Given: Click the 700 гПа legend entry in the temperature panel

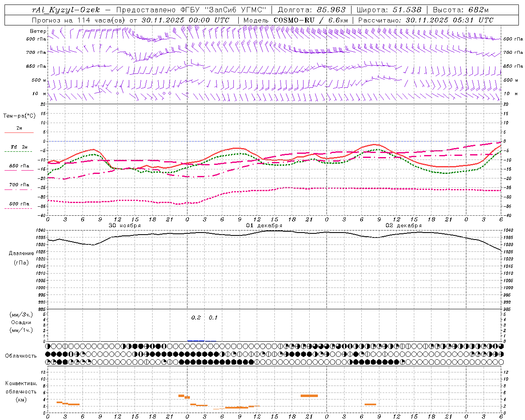Looking at the screenshot, I should (19, 185).
